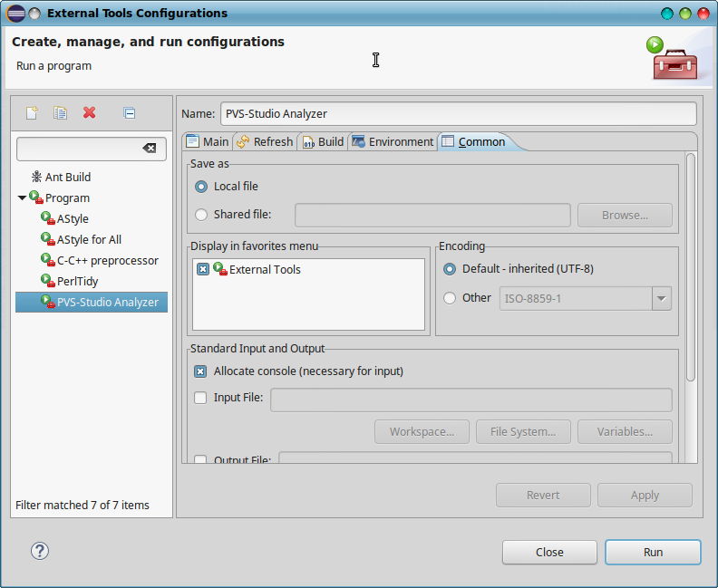Image resolution: width=718 pixels, height=588 pixels.
Task: Click the AStyle launch icon
Action: (48, 217)
